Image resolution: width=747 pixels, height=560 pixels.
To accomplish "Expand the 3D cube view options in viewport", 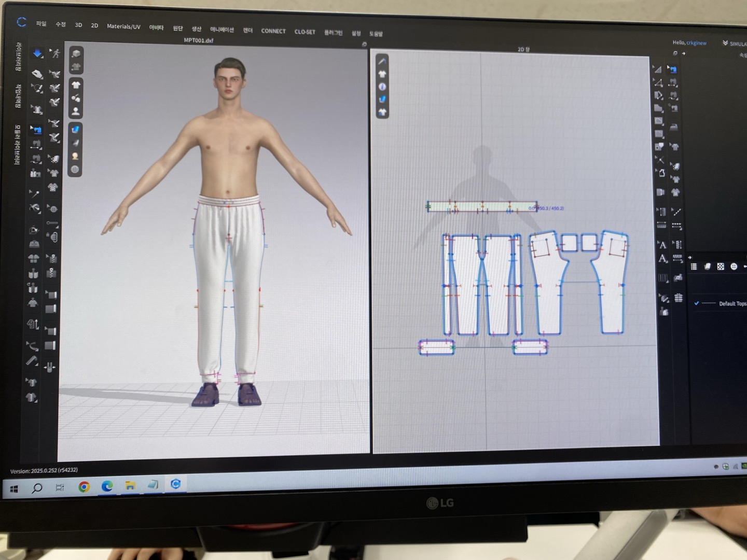I will point(76,53).
